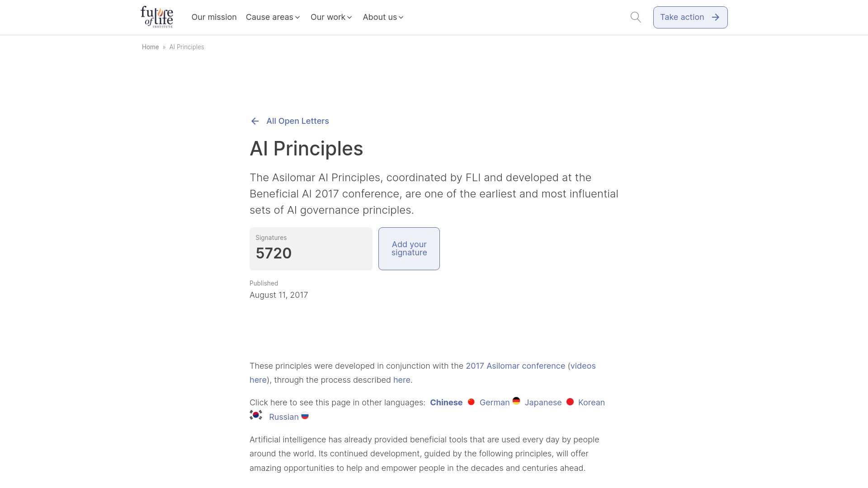The height and width of the screenshot is (488, 868).
Task: Click the August 11, 2017 published date
Action: click(278, 295)
